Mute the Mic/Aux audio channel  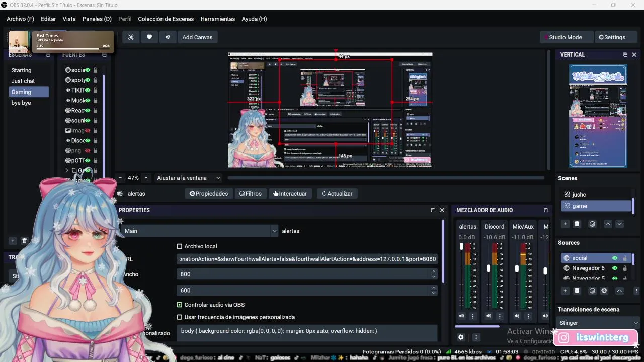pyautogui.click(x=517, y=316)
